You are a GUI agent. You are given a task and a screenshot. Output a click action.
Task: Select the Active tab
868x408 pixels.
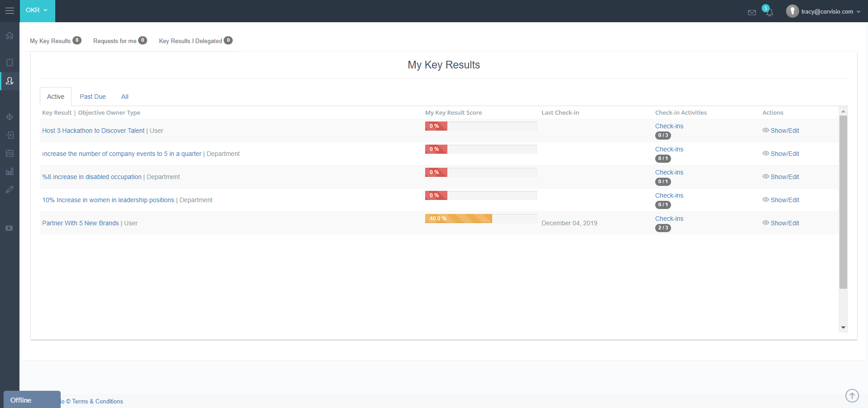(x=56, y=97)
